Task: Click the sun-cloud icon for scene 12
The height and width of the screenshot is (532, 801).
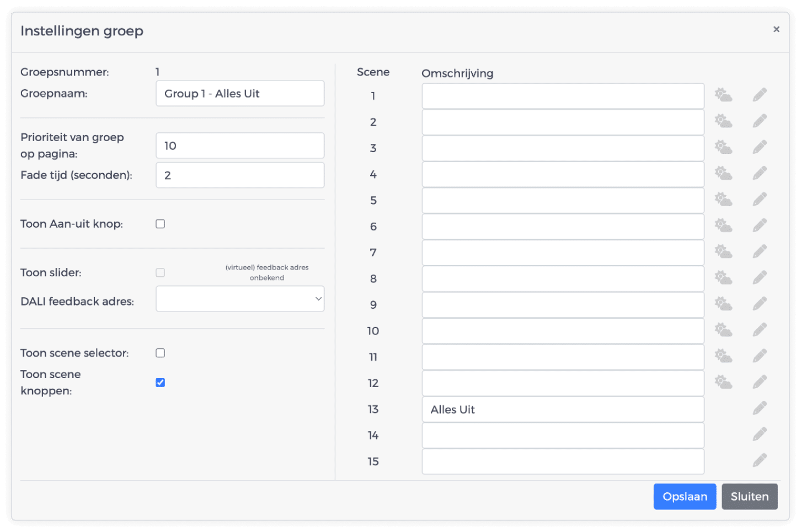Action: (723, 381)
